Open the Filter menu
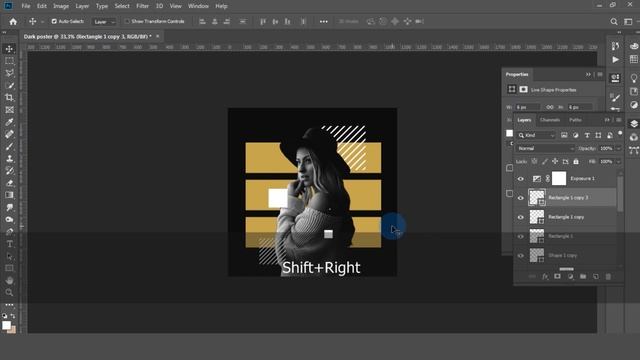Screen dimensions: 640x360 (x=142, y=6)
